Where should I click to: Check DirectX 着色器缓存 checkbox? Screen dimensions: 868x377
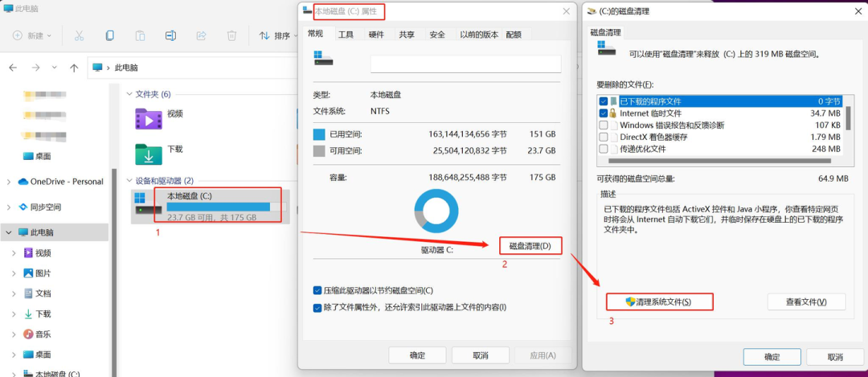pos(604,137)
